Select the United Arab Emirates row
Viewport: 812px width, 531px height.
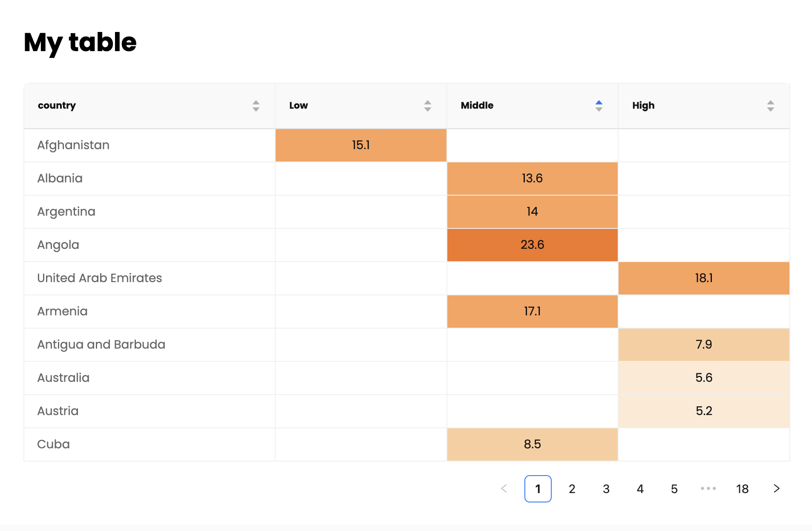click(x=100, y=278)
